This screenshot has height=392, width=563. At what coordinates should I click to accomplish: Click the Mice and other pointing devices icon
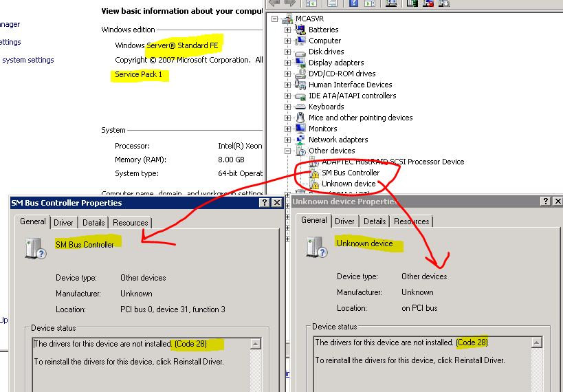click(300, 118)
